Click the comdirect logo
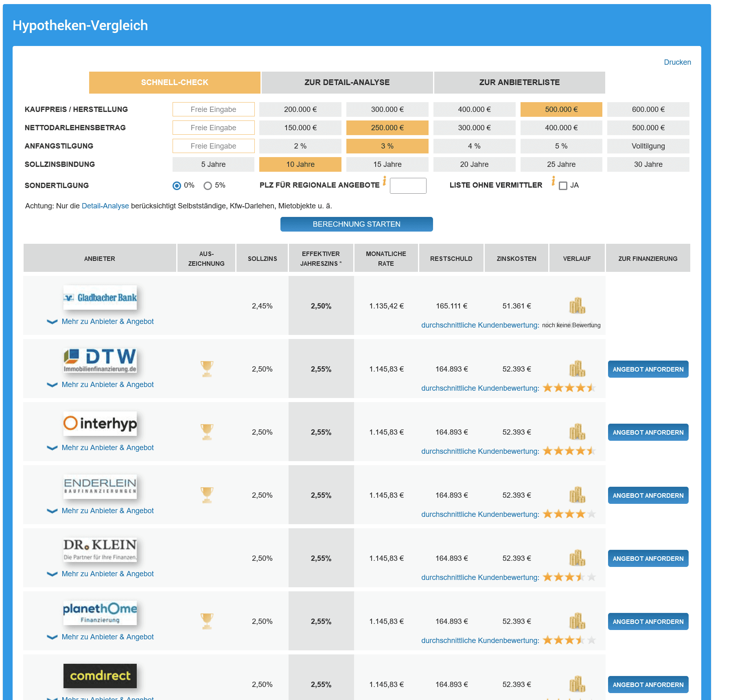Viewport: 733px width, 700px height. (x=100, y=676)
